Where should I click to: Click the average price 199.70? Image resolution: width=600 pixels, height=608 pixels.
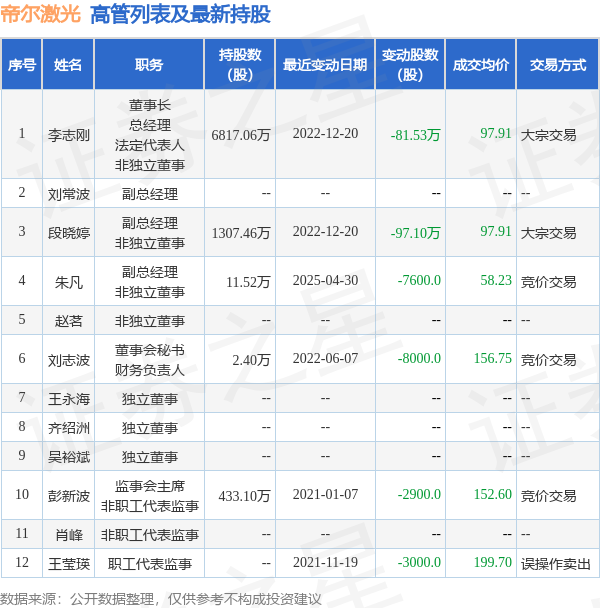coord(493,562)
